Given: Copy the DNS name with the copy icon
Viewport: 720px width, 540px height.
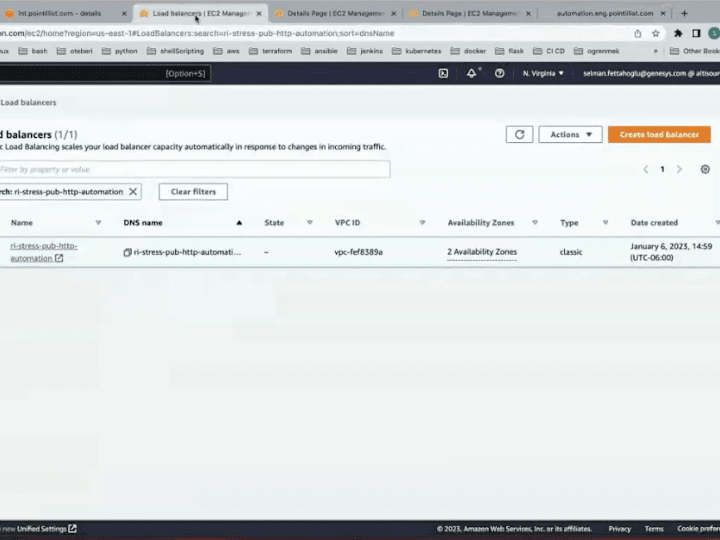Looking at the screenshot, I should (x=128, y=252).
